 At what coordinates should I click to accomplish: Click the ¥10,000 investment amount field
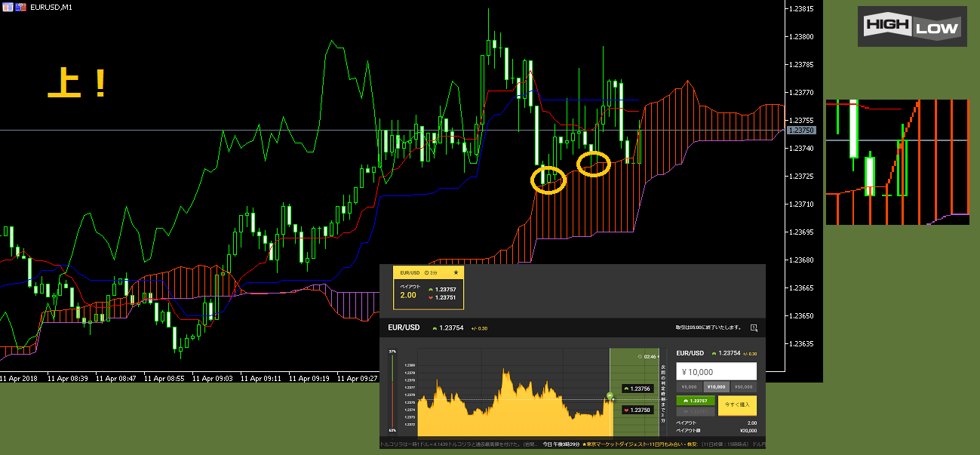pos(716,371)
